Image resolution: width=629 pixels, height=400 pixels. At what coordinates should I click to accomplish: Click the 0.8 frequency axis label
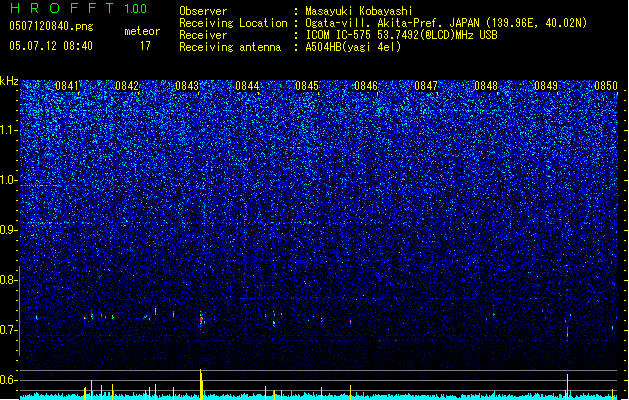(x=8, y=280)
